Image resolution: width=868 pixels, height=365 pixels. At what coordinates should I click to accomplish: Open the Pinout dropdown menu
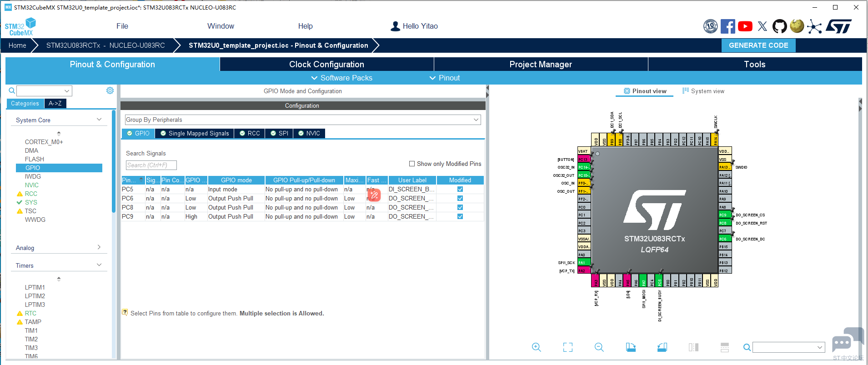tap(445, 78)
